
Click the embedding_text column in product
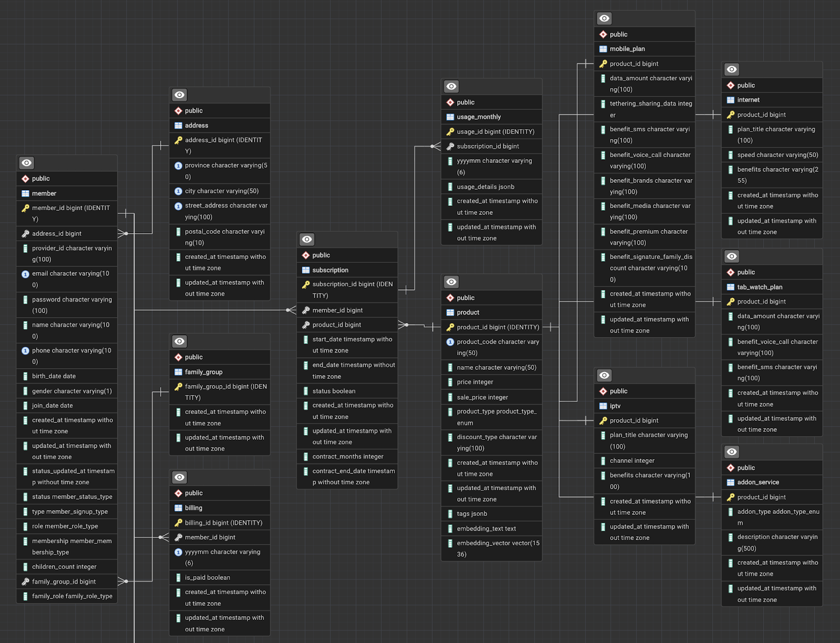[486, 529]
